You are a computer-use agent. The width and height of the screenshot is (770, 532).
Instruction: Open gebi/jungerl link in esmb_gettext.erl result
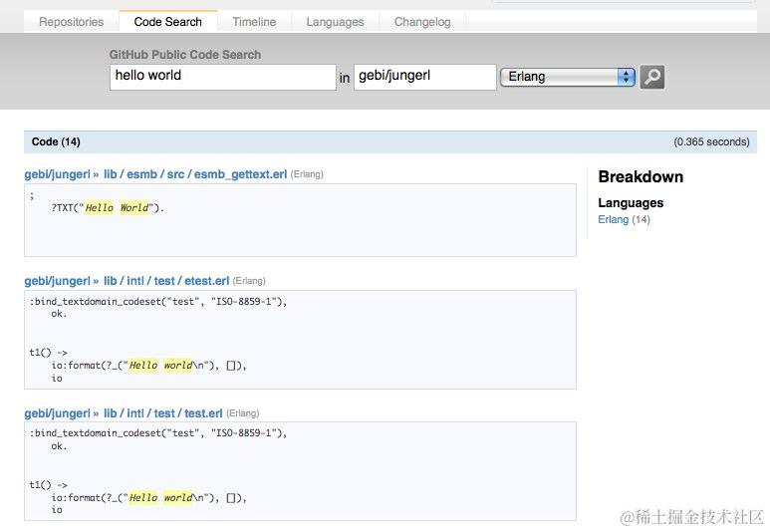click(x=58, y=174)
